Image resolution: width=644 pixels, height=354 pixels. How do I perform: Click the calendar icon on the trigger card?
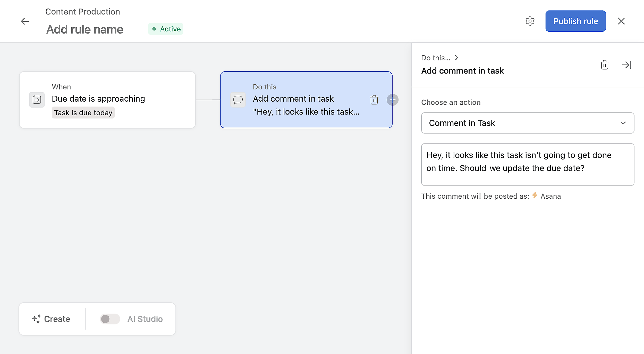coord(37,100)
